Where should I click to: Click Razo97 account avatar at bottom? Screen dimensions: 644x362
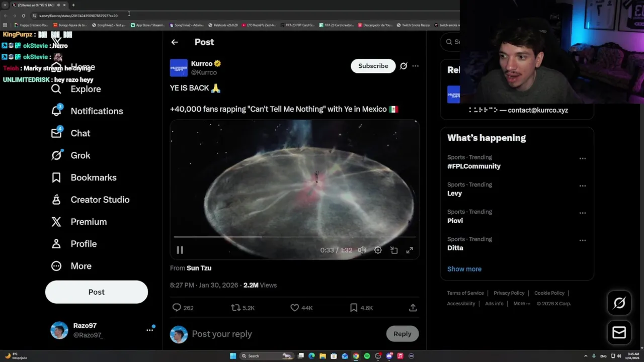click(x=59, y=330)
